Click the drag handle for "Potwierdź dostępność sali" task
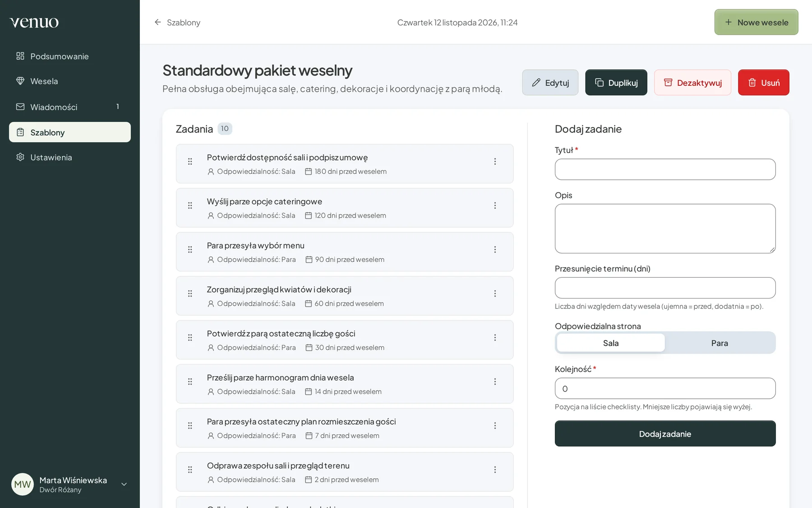 [x=190, y=162]
